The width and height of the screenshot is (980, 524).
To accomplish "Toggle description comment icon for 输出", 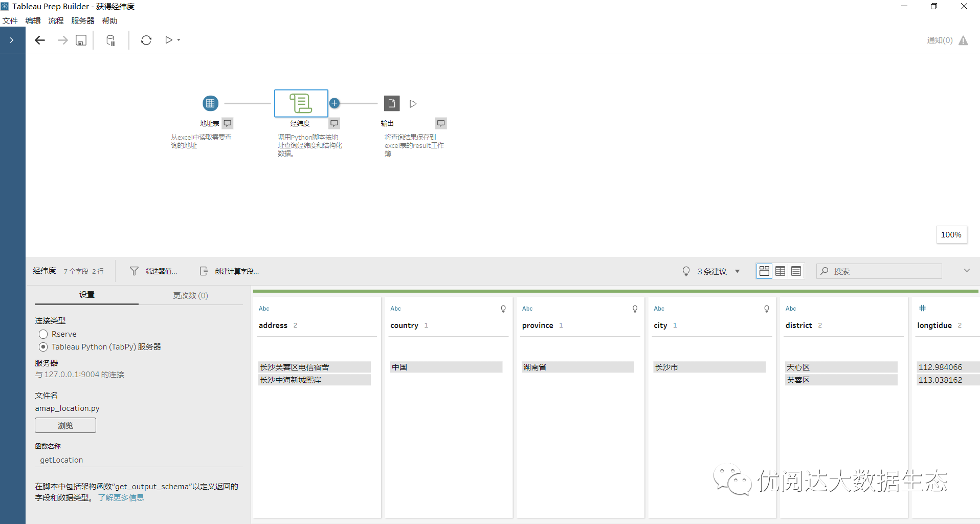I will click(x=441, y=123).
